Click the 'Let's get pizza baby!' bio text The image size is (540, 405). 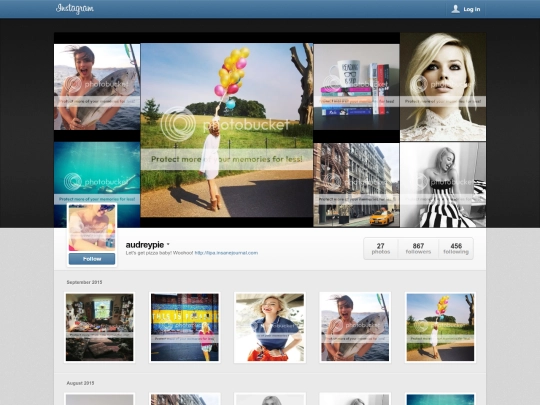pyautogui.click(x=159, y=253)
